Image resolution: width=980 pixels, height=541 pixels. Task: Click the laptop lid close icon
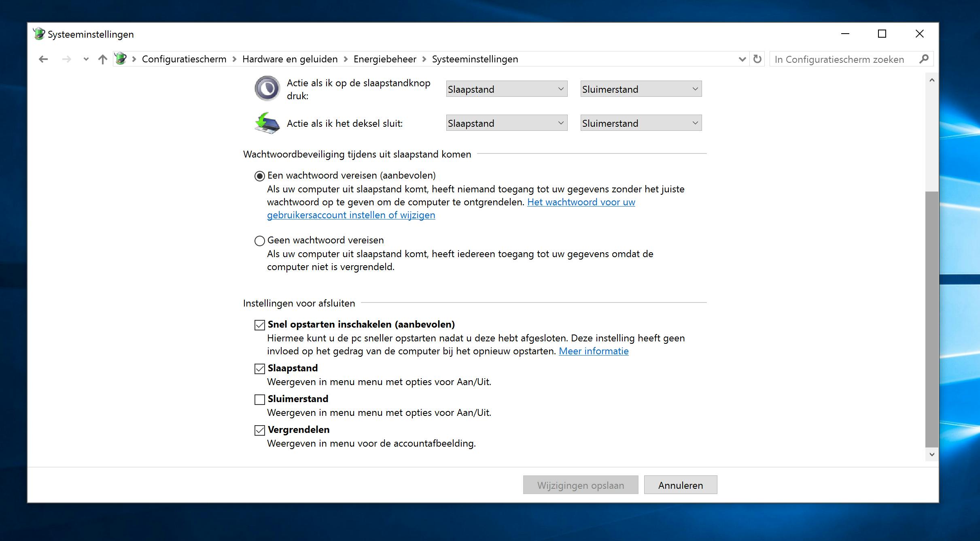tap(267, 123)
